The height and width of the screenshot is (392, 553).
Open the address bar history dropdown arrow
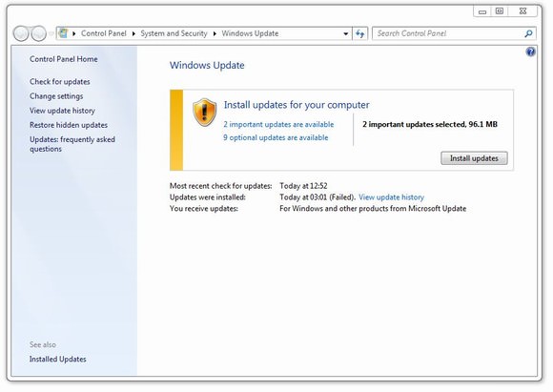pyautogui.click(x=345, y=33)
